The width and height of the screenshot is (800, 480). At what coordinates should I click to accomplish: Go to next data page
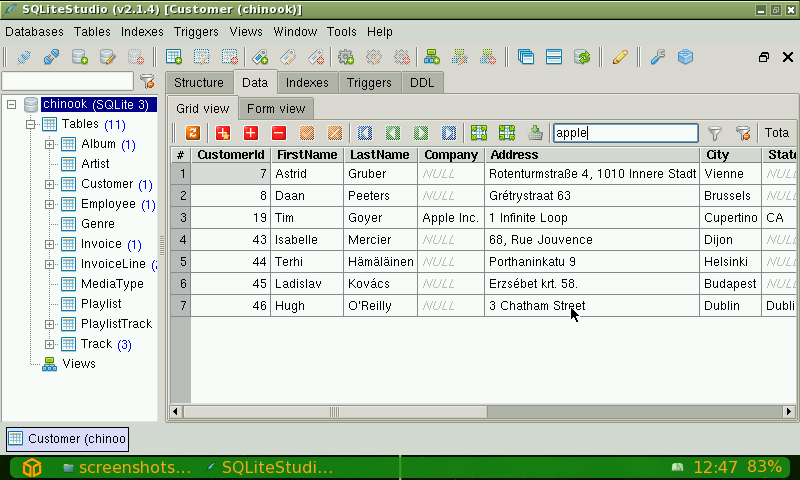(x=421, y=133)
